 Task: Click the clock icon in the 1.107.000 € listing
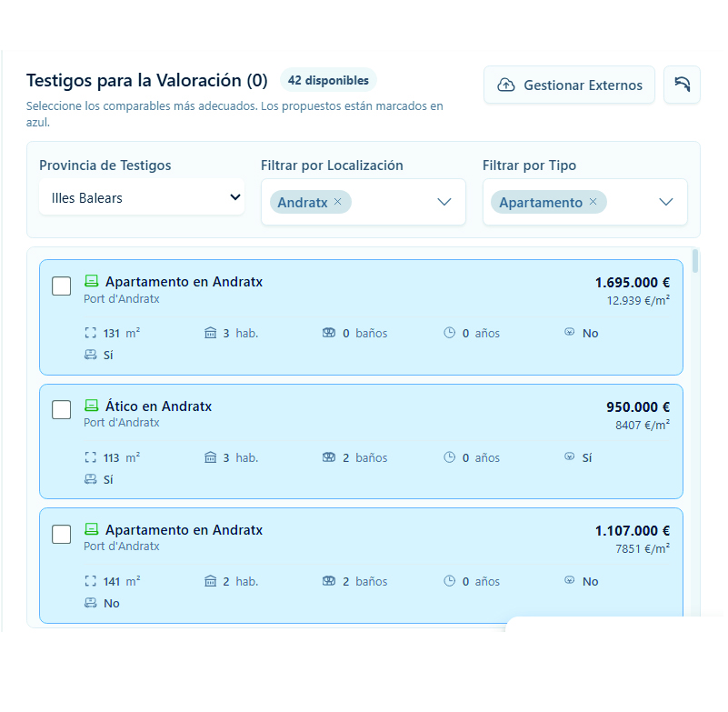point(449,581)
